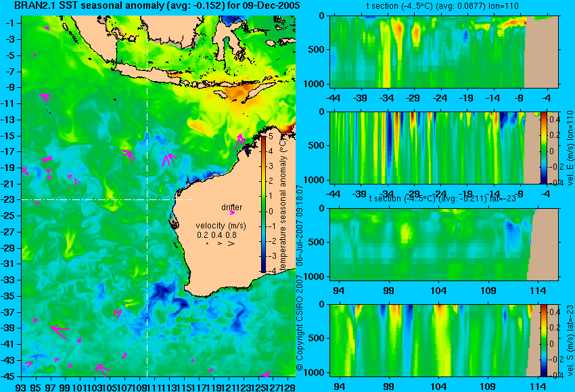Click the 'vel. S (m/s) lat=-23' vertical label
Image resolution: width=575 pixels, height=392 pixels.
pos(570,341)
